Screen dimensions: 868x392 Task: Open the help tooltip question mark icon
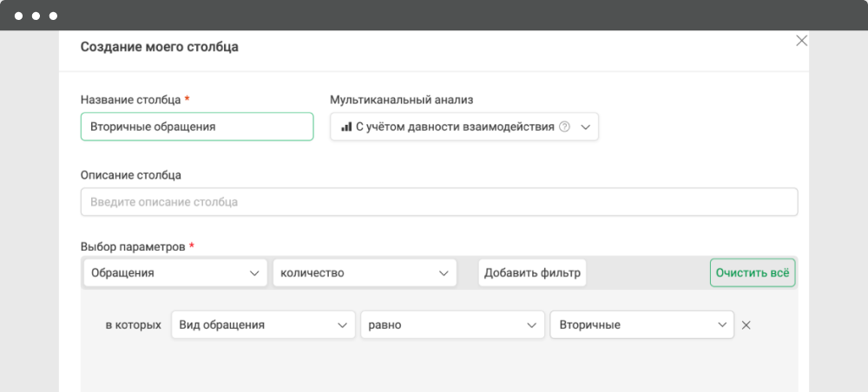[564, 127]
